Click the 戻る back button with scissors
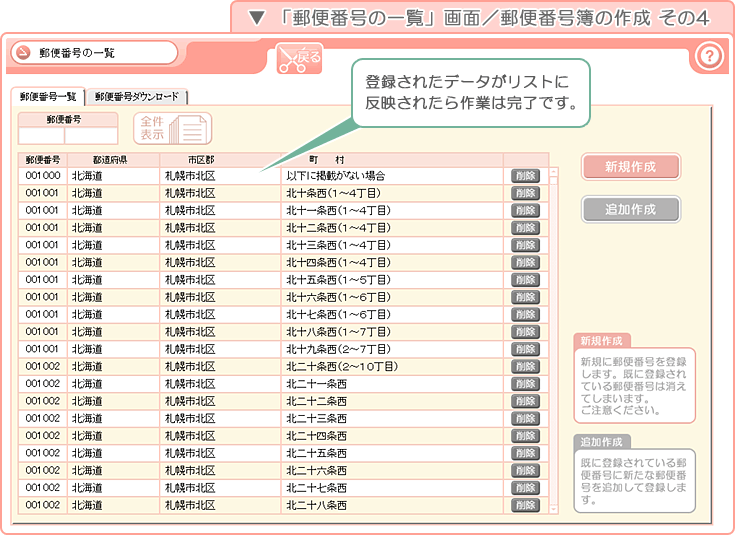The height and width of the screenshot is (535, 735). 299,58
